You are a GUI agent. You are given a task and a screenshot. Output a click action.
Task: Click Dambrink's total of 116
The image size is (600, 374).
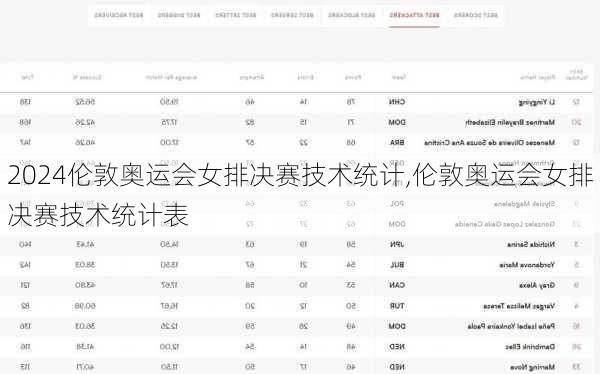coord(25,347)
